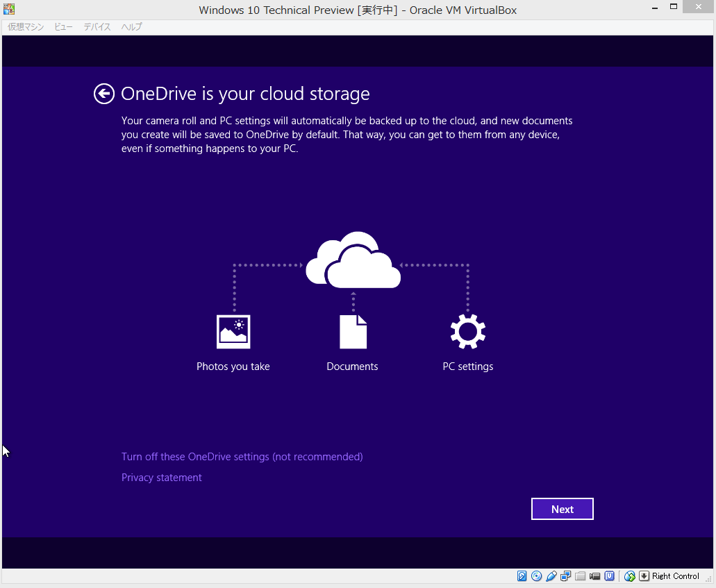The image size is (716, 588).
Task: Open network adapters indicator in status bar
Action: (566, 576)
